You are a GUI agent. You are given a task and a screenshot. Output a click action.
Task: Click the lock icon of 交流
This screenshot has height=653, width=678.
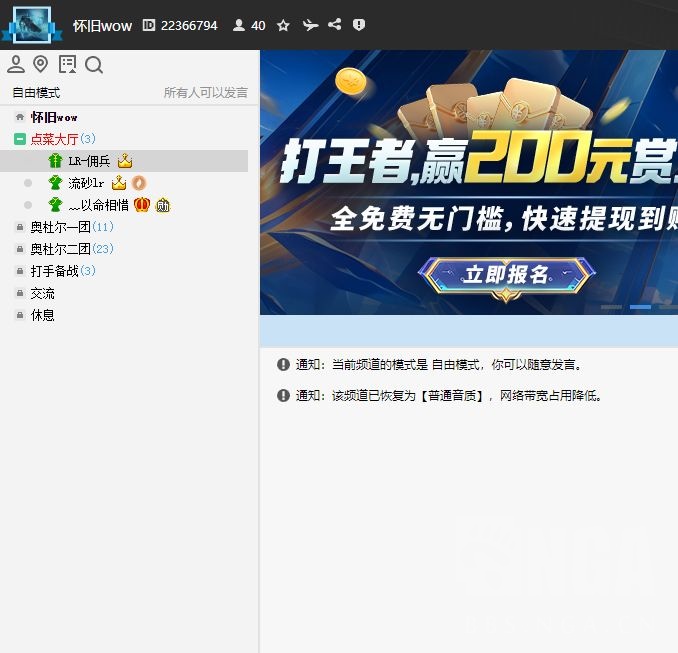[x=19, y=293]
